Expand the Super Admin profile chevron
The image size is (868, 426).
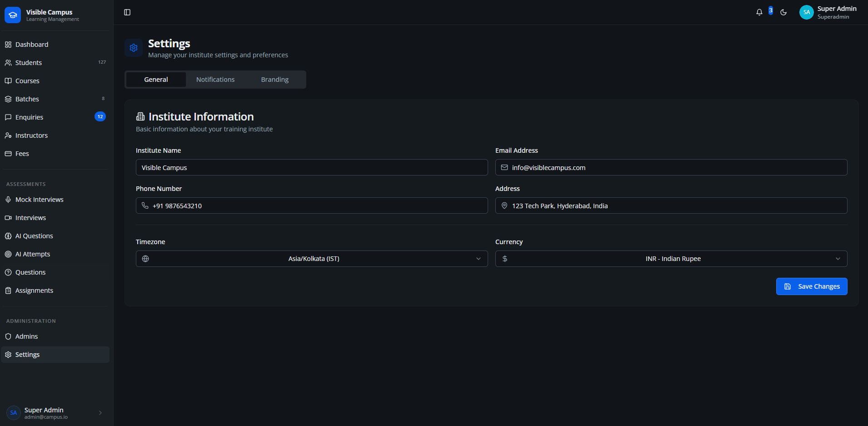(100, 413)
